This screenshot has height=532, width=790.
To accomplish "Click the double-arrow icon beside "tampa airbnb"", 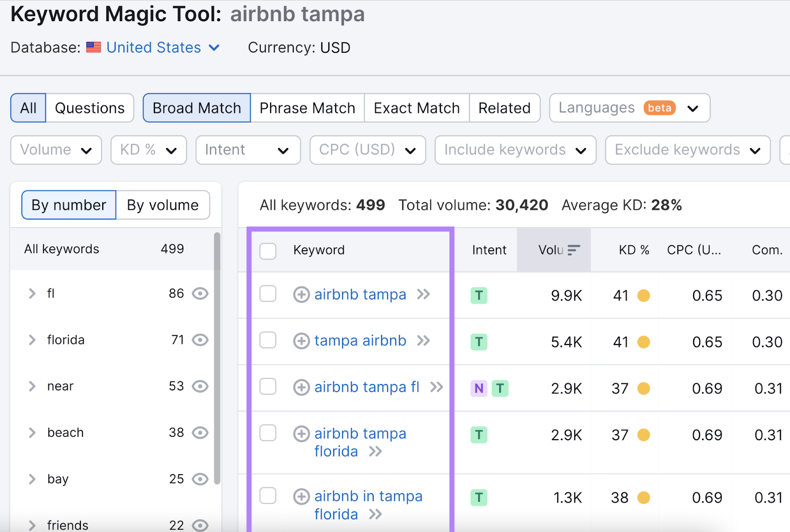I will tap(423, 341).
